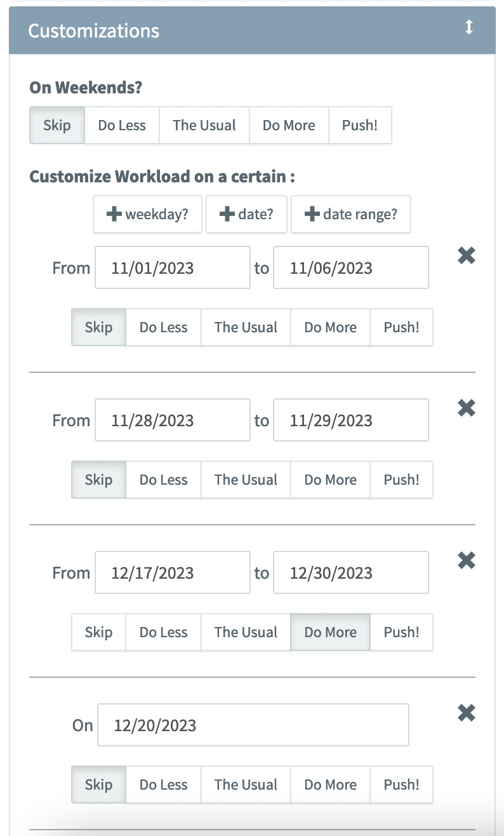Remove the 12/20/2023 customization
The image size is (504, 836).
click(x=465, y=713)
